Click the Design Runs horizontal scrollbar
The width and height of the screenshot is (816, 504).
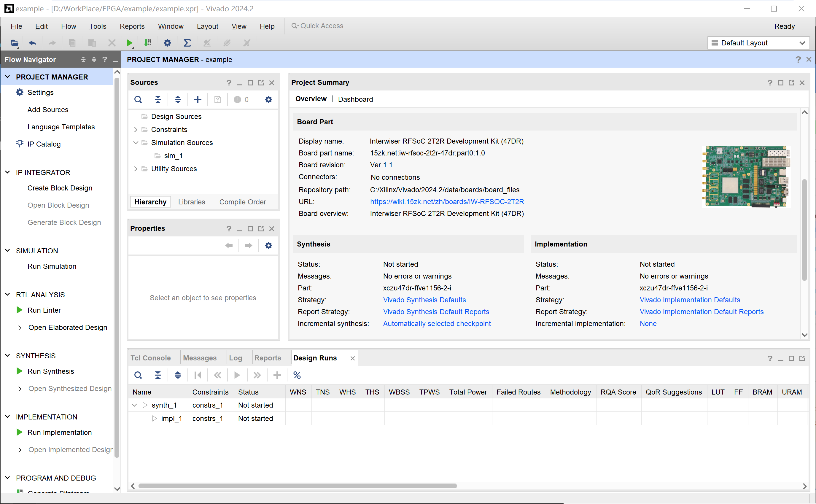pos(298,486)
